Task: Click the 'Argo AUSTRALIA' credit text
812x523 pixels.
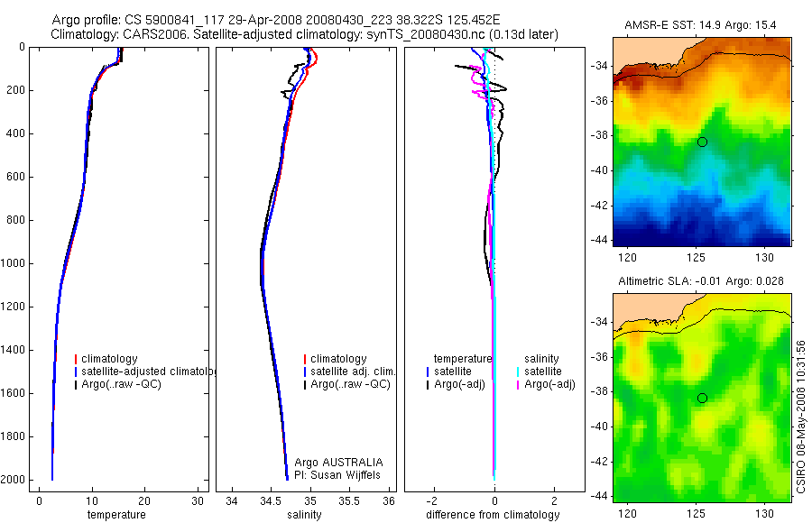Action: click(x=338, y=463)
